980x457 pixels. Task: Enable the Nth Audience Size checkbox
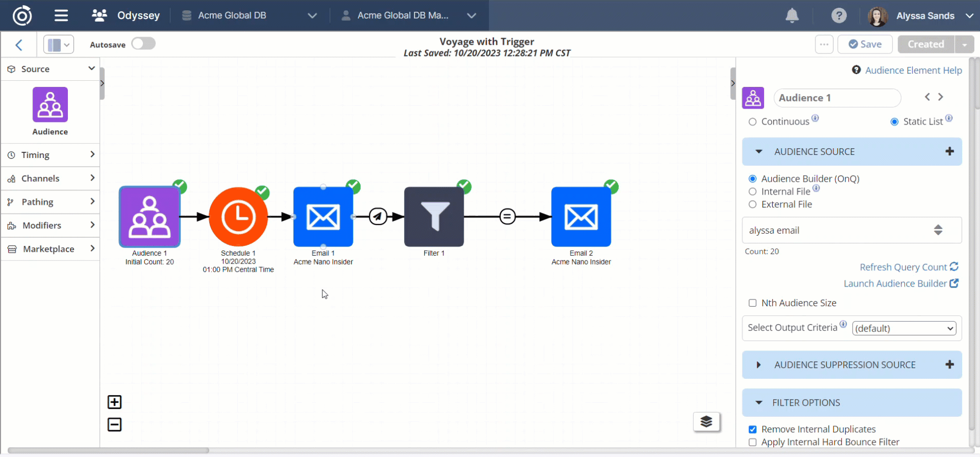point(753,303)
